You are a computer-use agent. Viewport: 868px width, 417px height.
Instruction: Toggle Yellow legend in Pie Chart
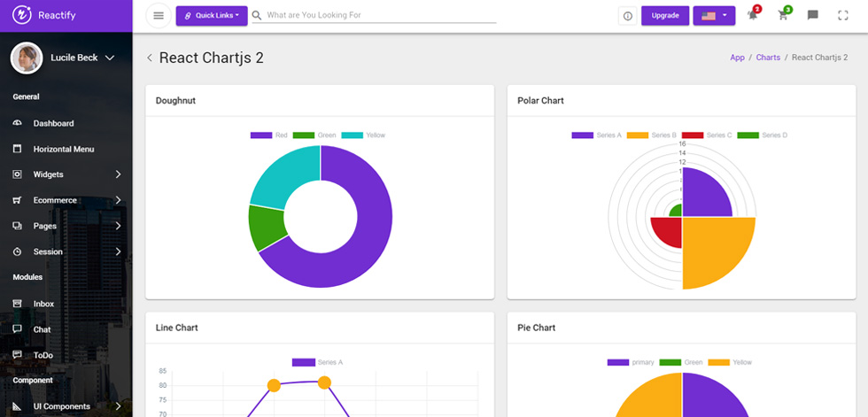730,362
